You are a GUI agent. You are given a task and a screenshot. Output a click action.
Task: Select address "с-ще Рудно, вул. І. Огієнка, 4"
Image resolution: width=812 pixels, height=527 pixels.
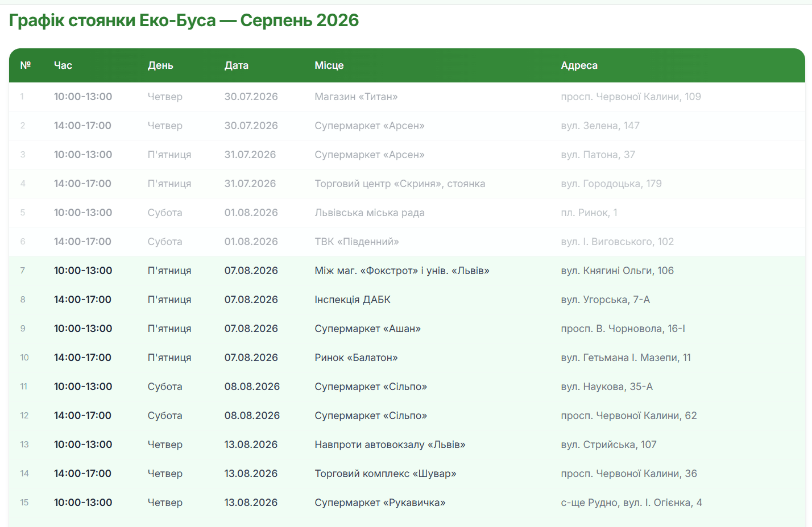point(632,503)
